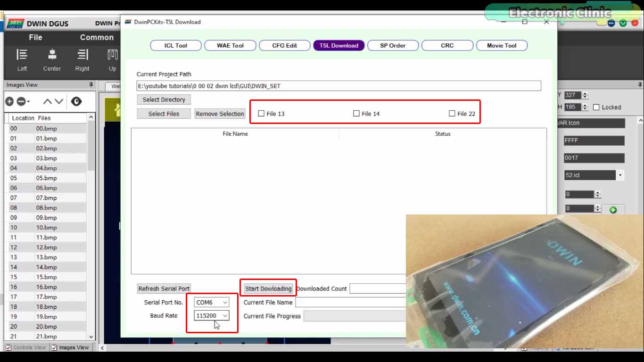Toggle the Controls View checkbox at bottom
This screenshot has width=644, height=362.
tap(8, 347)
